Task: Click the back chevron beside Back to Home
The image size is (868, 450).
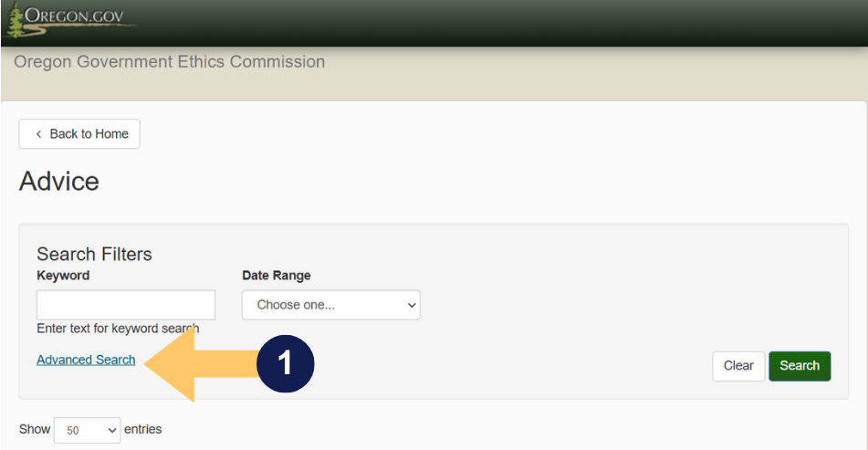Action: [x=38, y=134]
